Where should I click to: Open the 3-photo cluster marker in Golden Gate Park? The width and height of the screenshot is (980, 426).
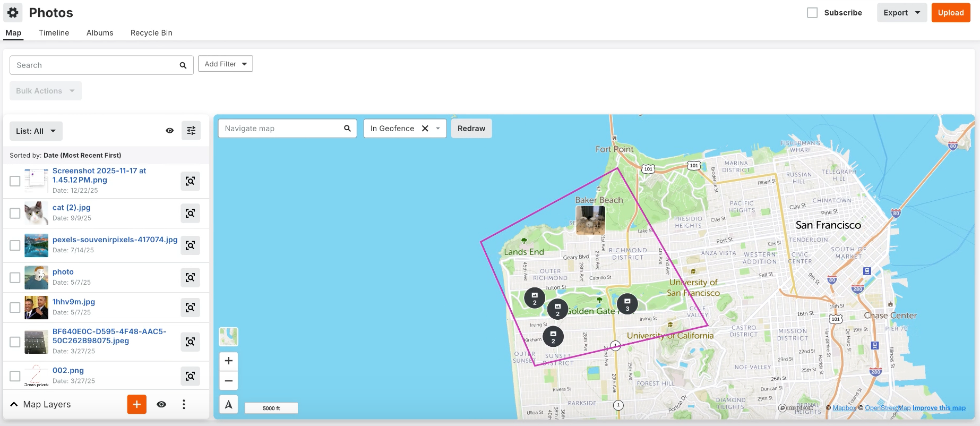(627, 304)
